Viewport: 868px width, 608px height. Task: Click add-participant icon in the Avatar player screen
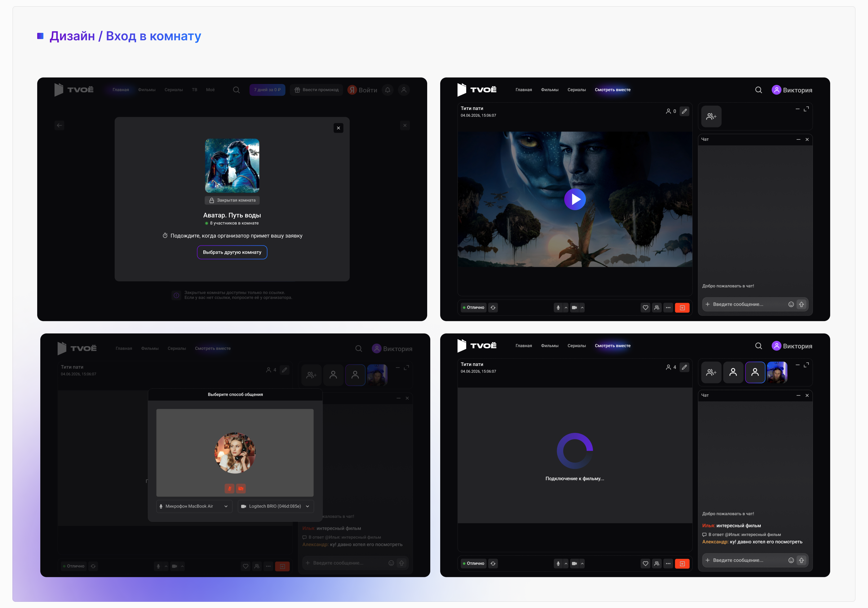pyautogui.click(x=711, y=117)
